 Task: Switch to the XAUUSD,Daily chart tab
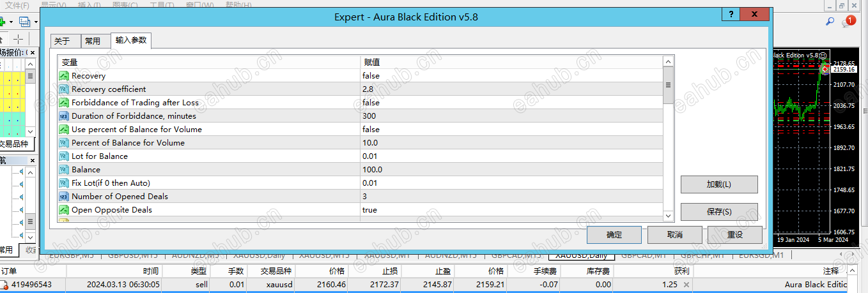[x=580, y=255]
